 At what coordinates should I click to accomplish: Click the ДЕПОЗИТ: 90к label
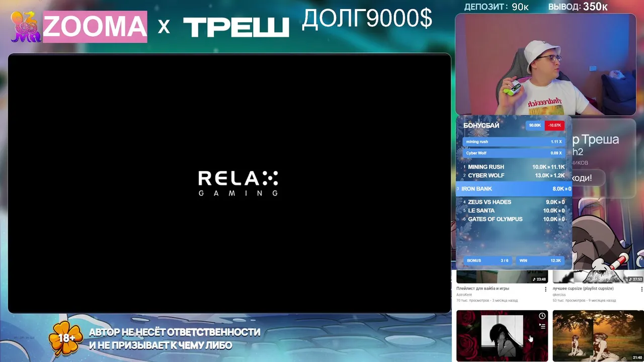pyautogui.click(x=496, y=7)
